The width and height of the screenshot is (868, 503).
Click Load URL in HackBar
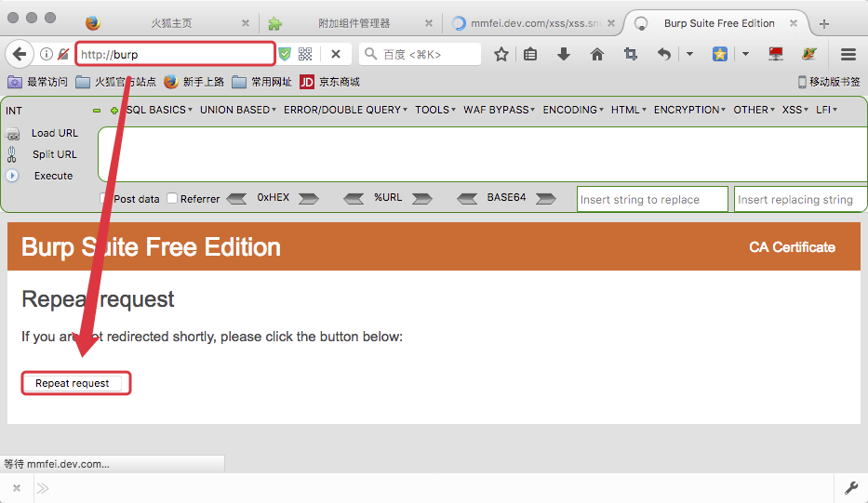54,133
